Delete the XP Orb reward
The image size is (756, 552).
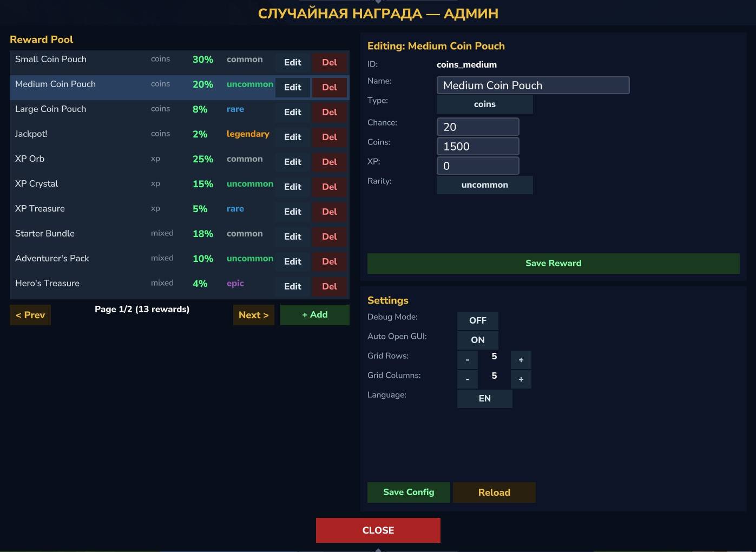(x=330, y=162)
